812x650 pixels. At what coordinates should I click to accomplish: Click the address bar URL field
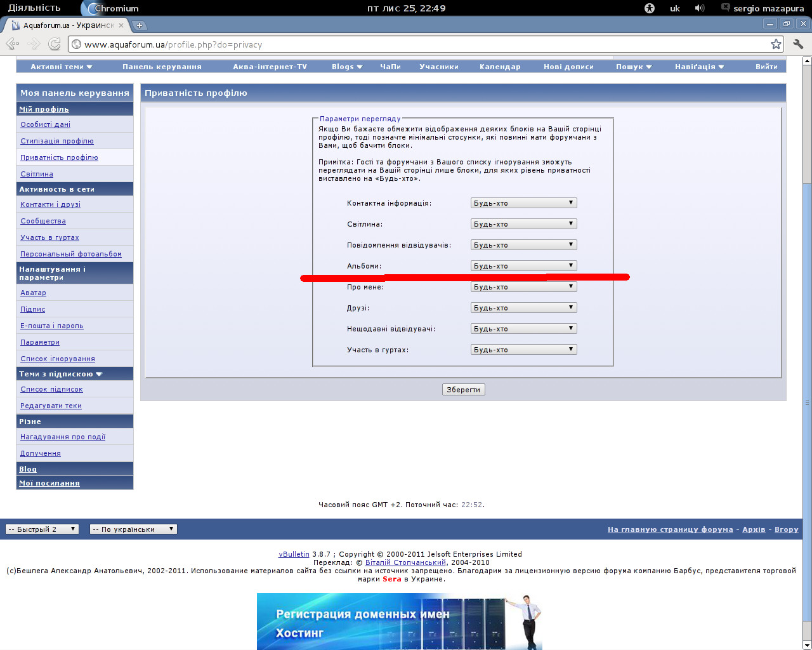tap(419, 44)
